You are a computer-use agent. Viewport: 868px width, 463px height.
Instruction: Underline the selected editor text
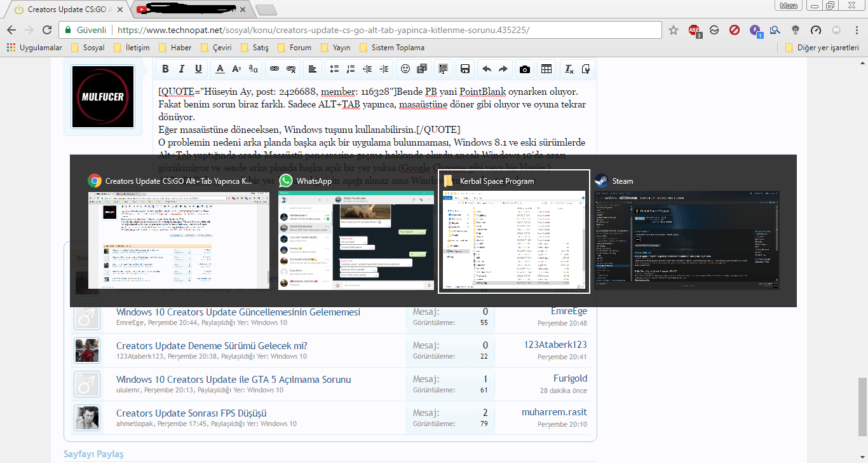pos(198,69)
